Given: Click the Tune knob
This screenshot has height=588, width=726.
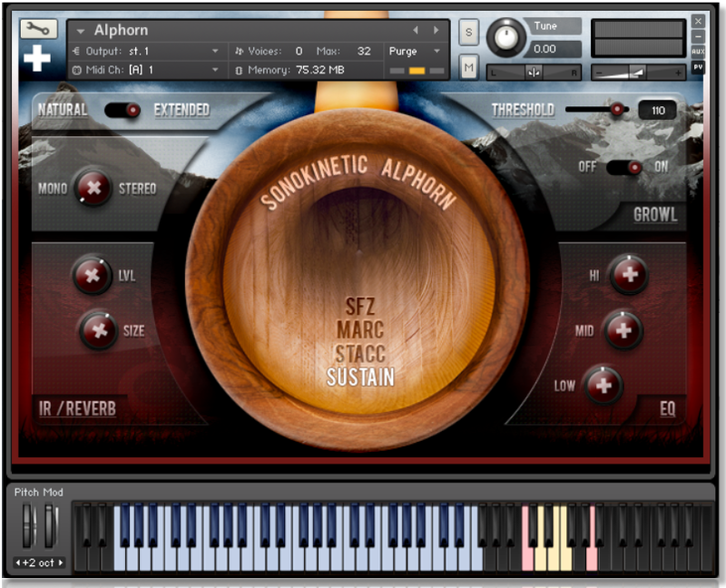Looking at the screenshot, I should point(505,37).
